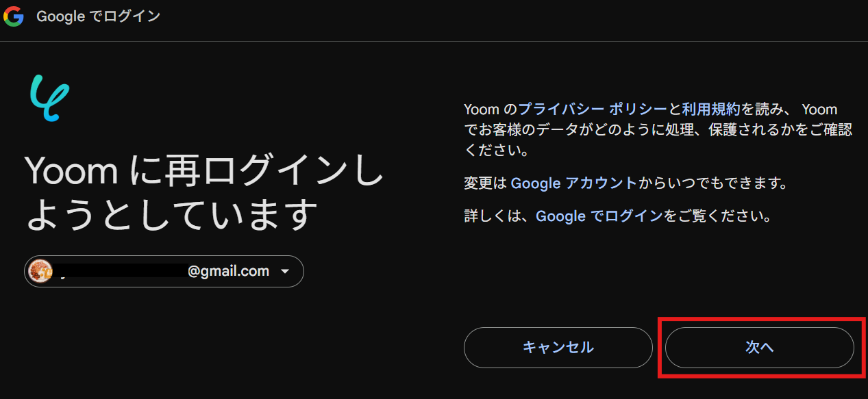The image size is (868, 399).
Task: Click the heading line 'ようとしています'
Action: click(172, 214)
